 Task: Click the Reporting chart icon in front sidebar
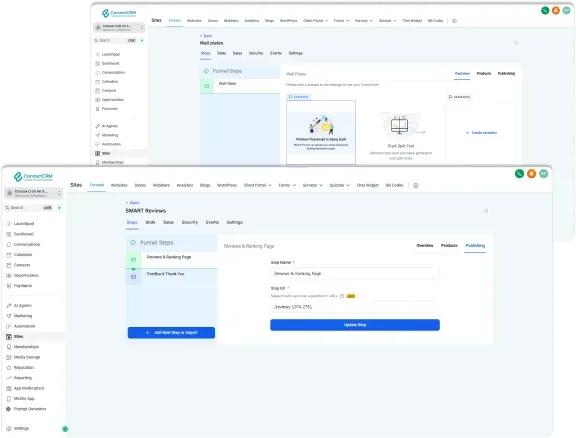pyautogui.click(x=9, y=378)
